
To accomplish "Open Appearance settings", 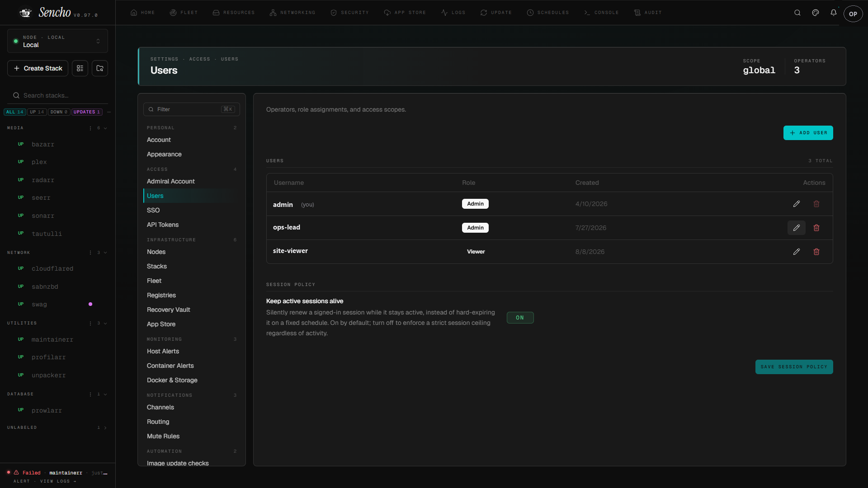I will (191, 154).
